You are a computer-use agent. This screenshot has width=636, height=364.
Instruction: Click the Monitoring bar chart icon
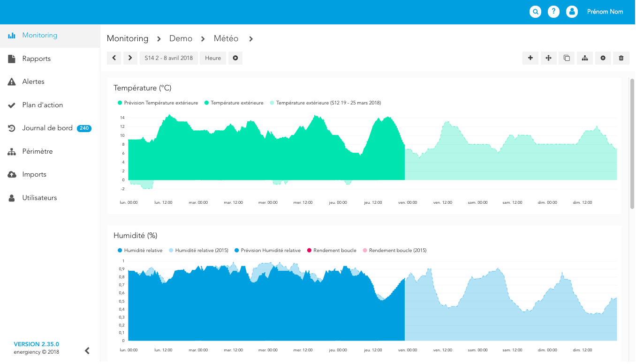click(x=12, y=36)
